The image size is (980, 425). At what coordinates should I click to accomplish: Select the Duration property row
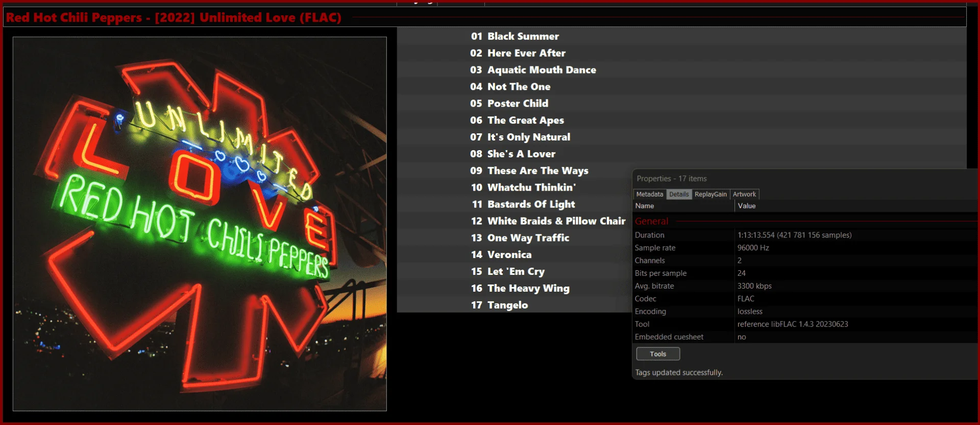[x=805, y=235]
